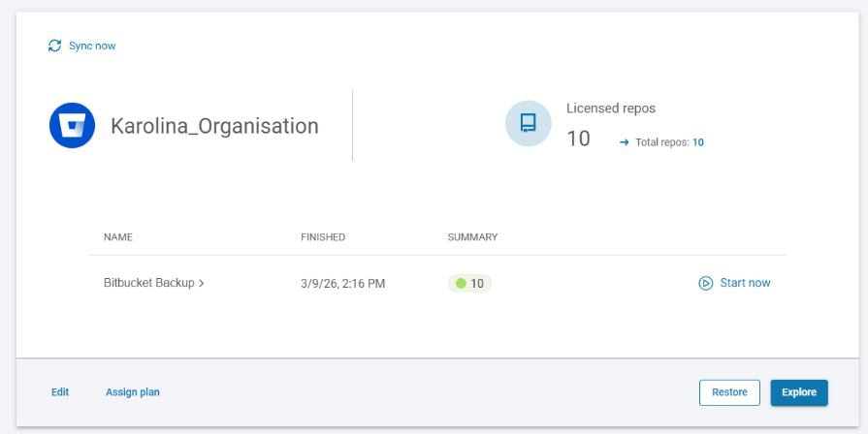Image resolution: width=868 pixels, height=434 pixels.
Task: Click the Sync now refresh icon
Action: click(55, 46)
